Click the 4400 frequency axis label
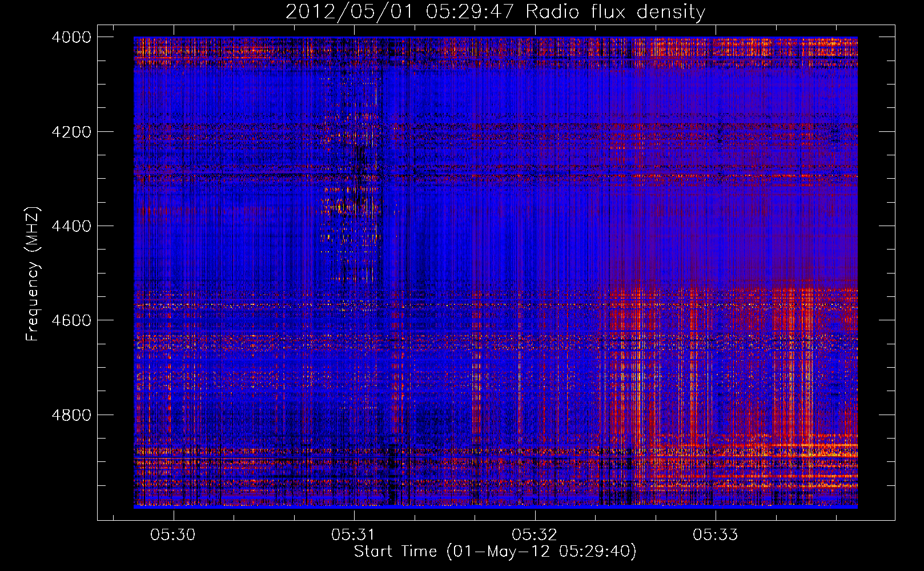Viewport: 924px width, 571px height. [71, 226]
